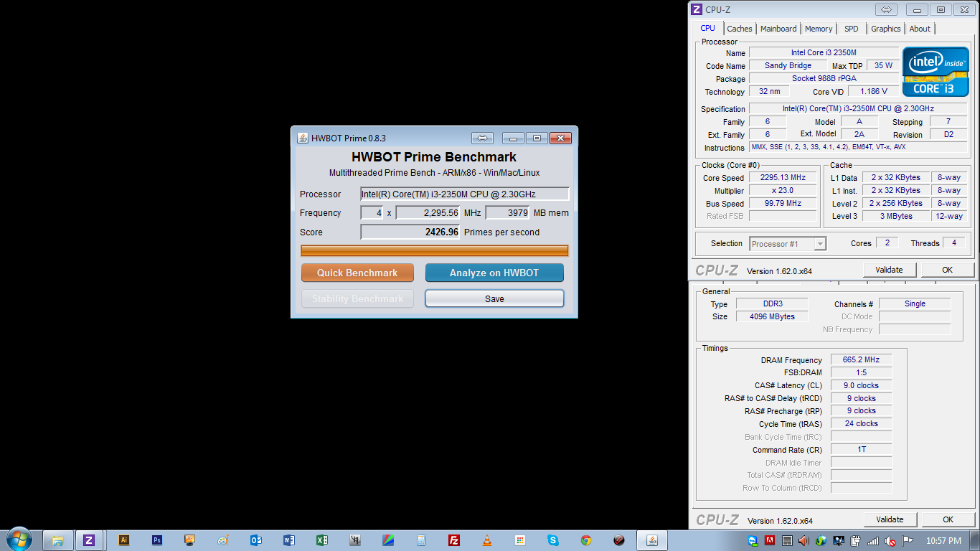The height and width of the screenshot is (551, 980).
Task: Switch to CPU tab in CPU-Z
Action: (x=707, y=29)
